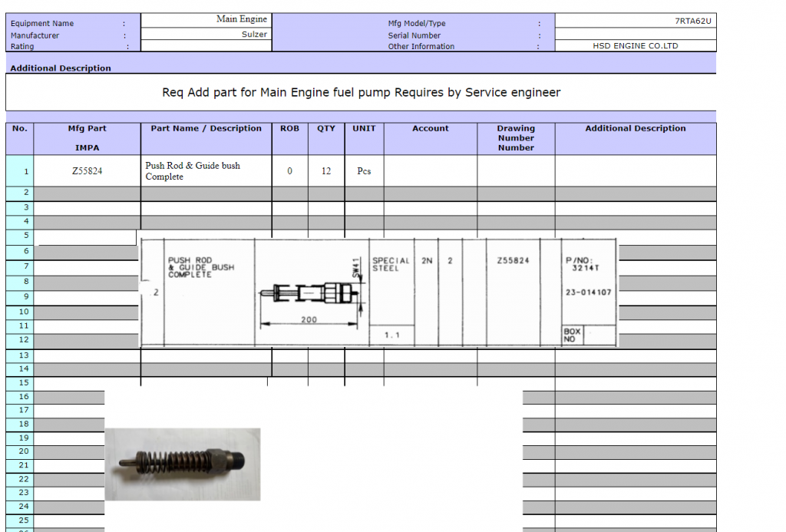The height and width of the screenshot is (532, 786).
Task: Select the ROB value cell in row 1
Action: click(289, 171)
